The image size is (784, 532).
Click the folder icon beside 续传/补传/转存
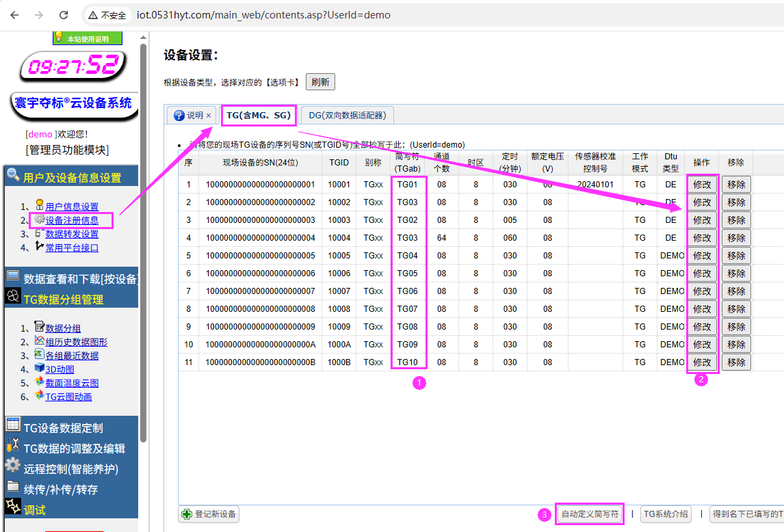[12, 486]
